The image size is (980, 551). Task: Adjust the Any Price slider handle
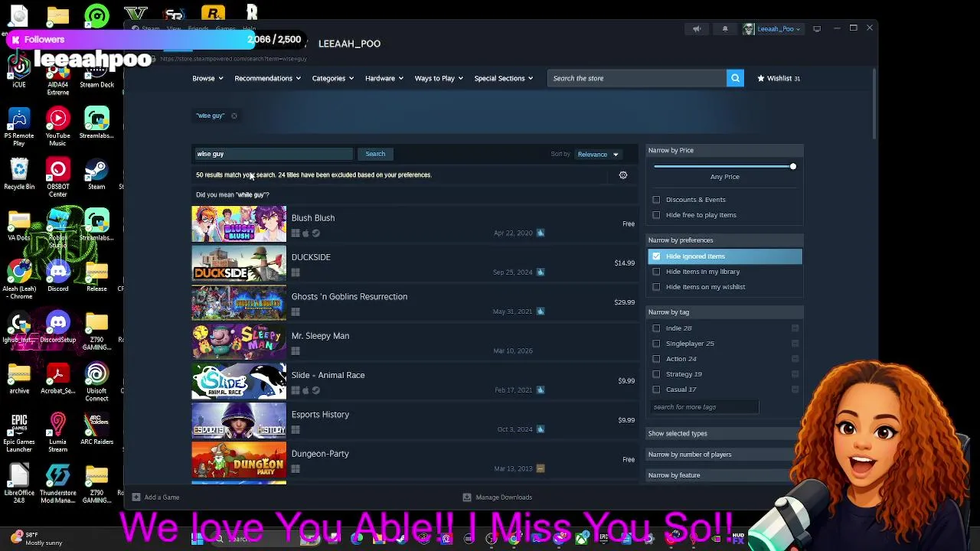point(793,167)
